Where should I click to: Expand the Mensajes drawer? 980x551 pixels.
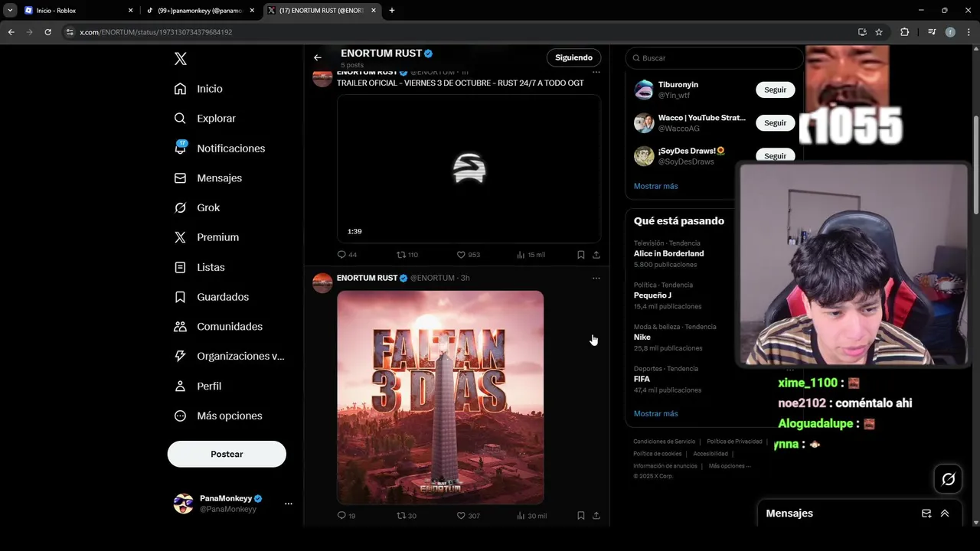point(945,514)
